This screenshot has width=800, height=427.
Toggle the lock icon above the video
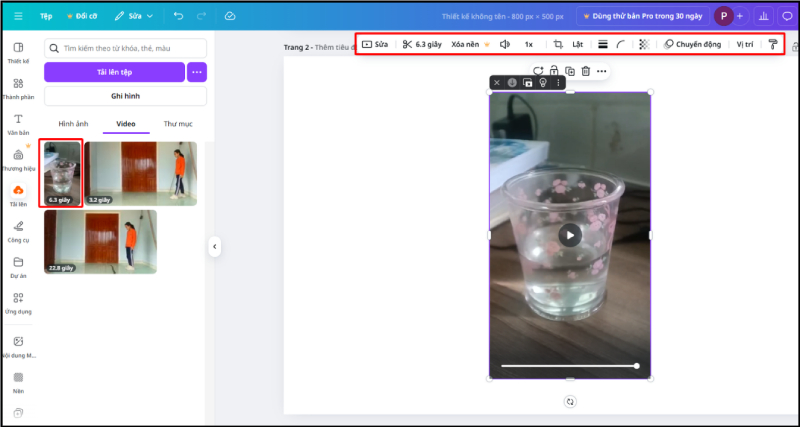[553, 71]
